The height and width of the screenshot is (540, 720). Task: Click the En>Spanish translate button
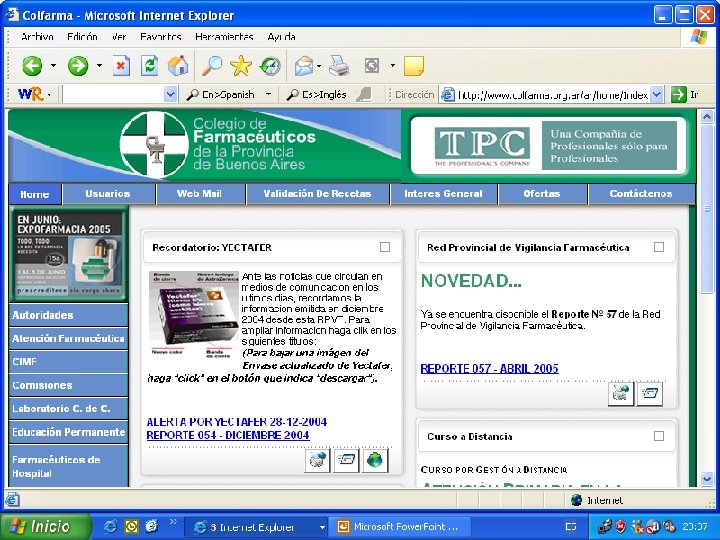(221, 95)
